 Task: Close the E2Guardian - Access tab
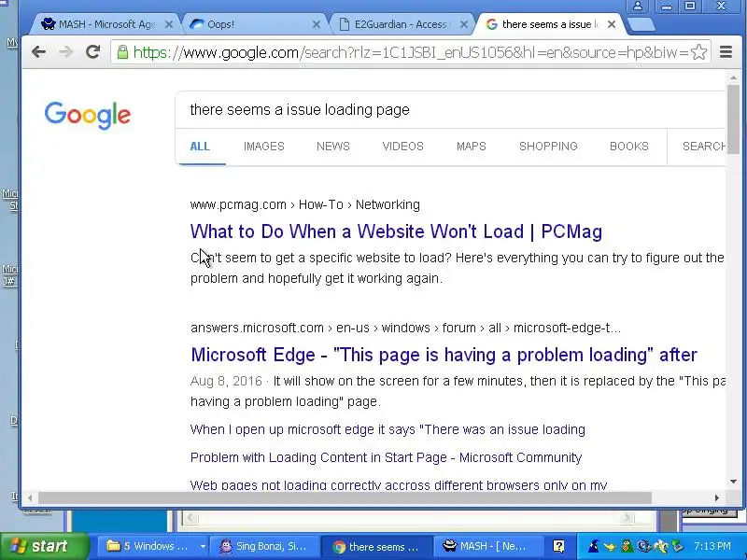(463, 24)
